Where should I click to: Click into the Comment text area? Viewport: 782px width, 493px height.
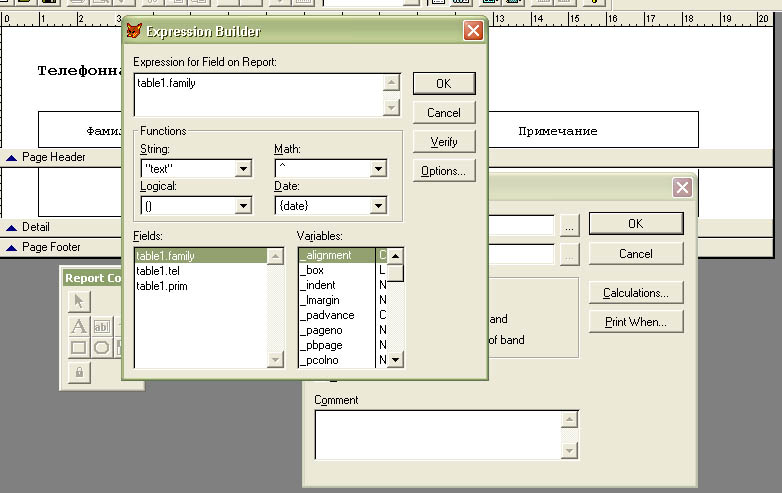pyautogui.click(x=438, y=435)
